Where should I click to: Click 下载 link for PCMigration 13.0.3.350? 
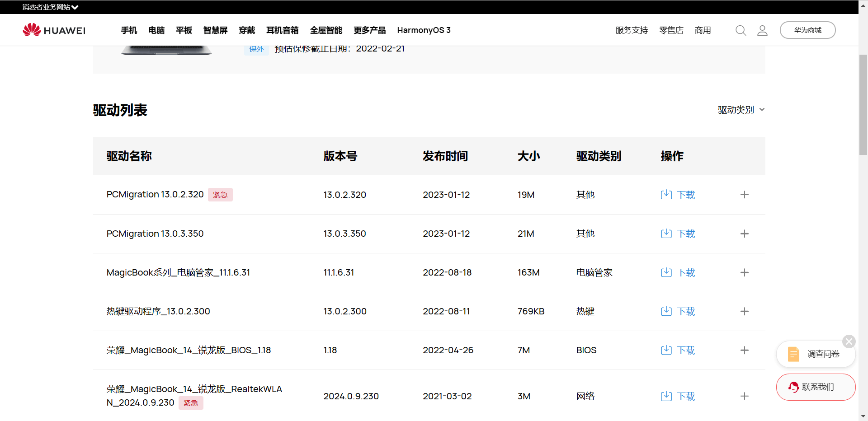point(686,234)
